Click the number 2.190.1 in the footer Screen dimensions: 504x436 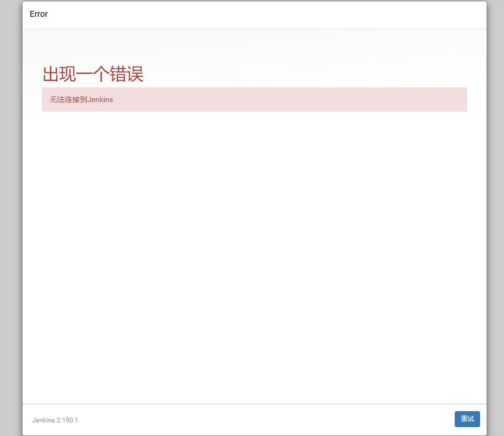pyautogui.click(x=67, y=420)
